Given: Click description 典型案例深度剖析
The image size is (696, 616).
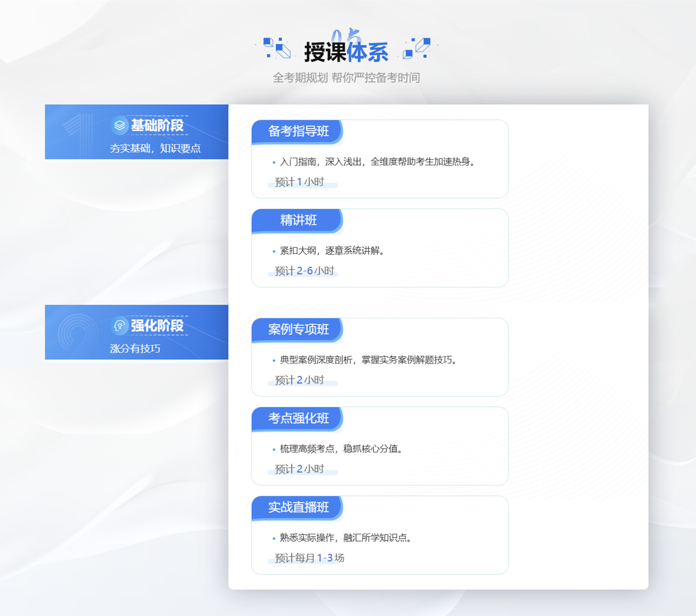Looking at the screenshot, I should coord(316,360).
